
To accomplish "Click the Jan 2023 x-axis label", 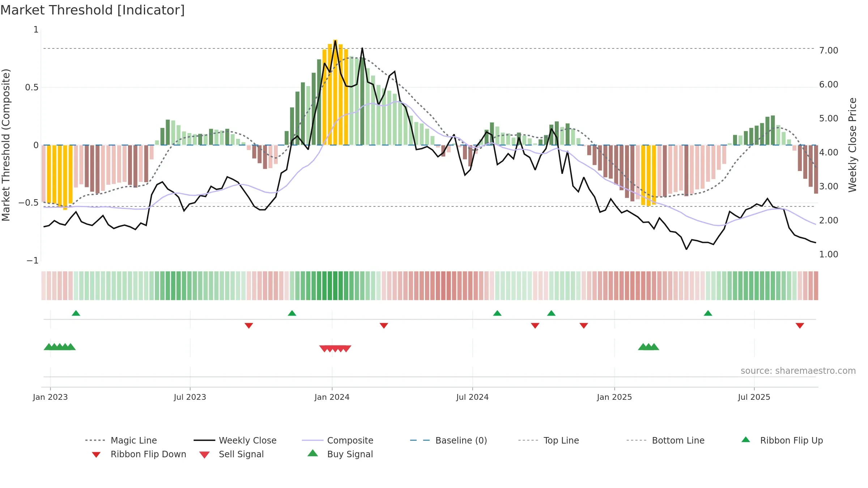I will click(x=50, y=397).
